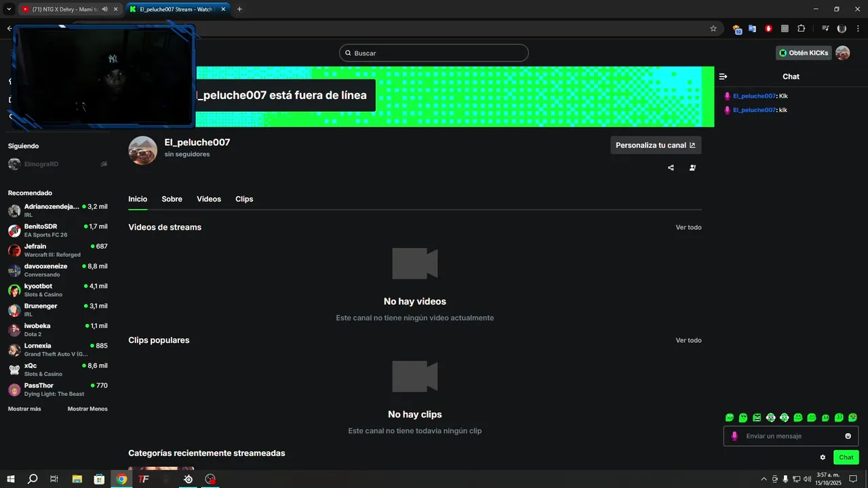Open the Chrome extensions puzzle icon
868x488 pixels.
[801, 28]
